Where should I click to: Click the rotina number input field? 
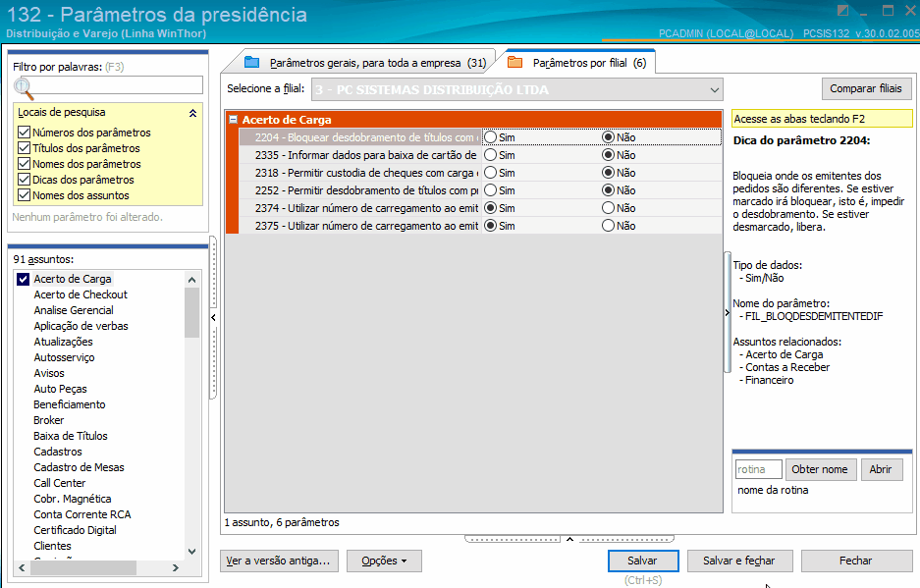pos(759,469)
